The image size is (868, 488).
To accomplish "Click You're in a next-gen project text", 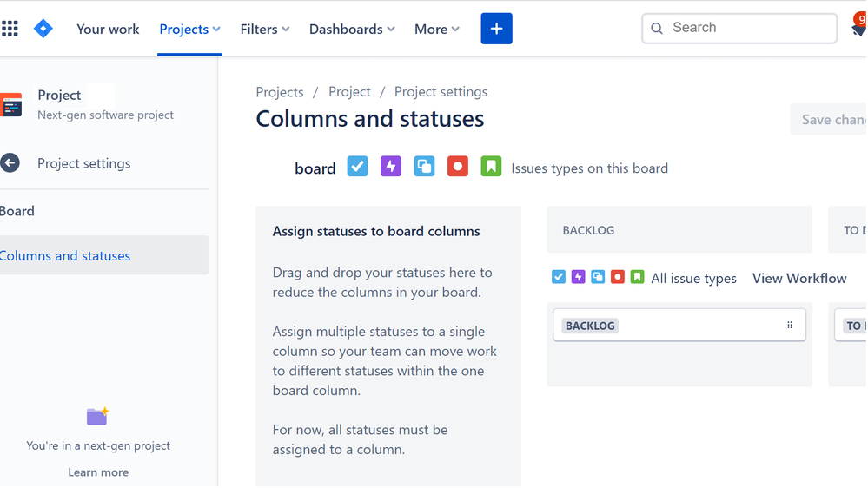I will (98, 445).
